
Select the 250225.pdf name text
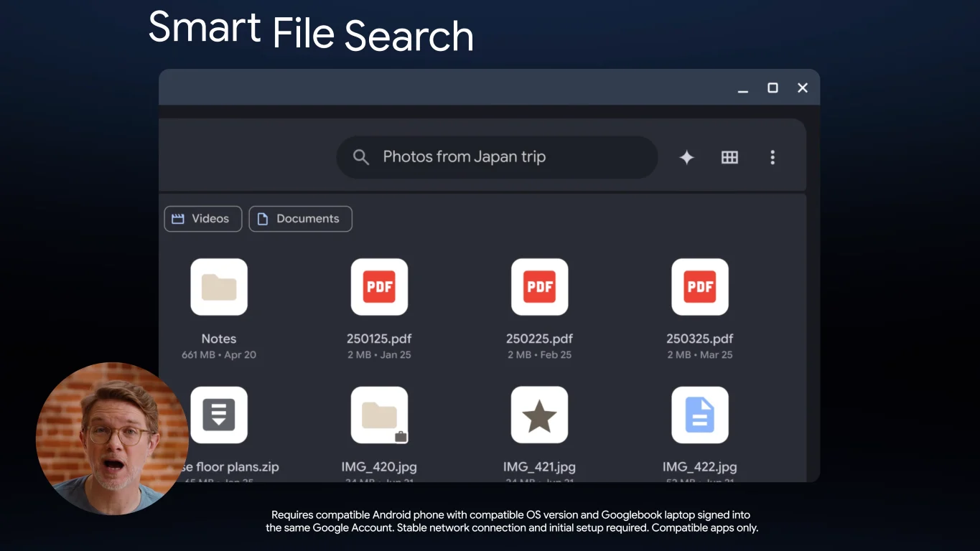click(540, 339)
